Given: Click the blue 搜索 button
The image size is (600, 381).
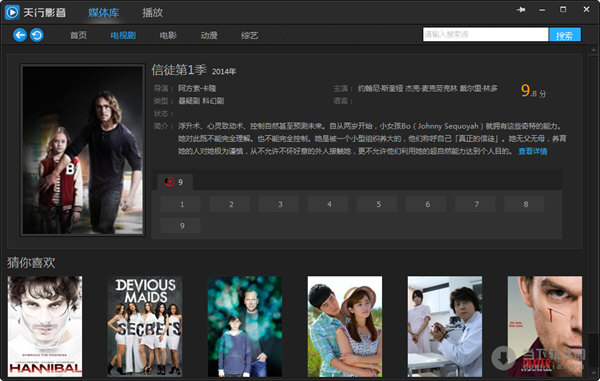Looking at the screenshot, I should pyautogui.click(x=564, y=35).
